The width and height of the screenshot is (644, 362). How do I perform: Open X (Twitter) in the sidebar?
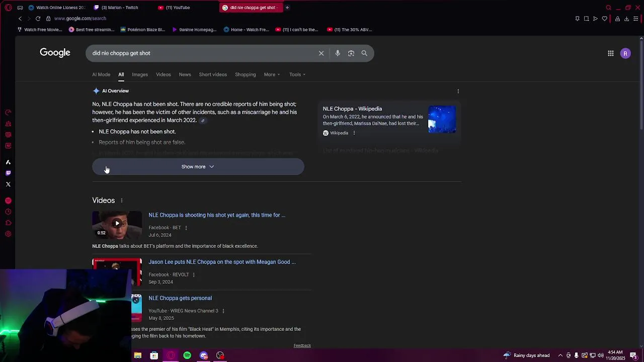(8, 184)
